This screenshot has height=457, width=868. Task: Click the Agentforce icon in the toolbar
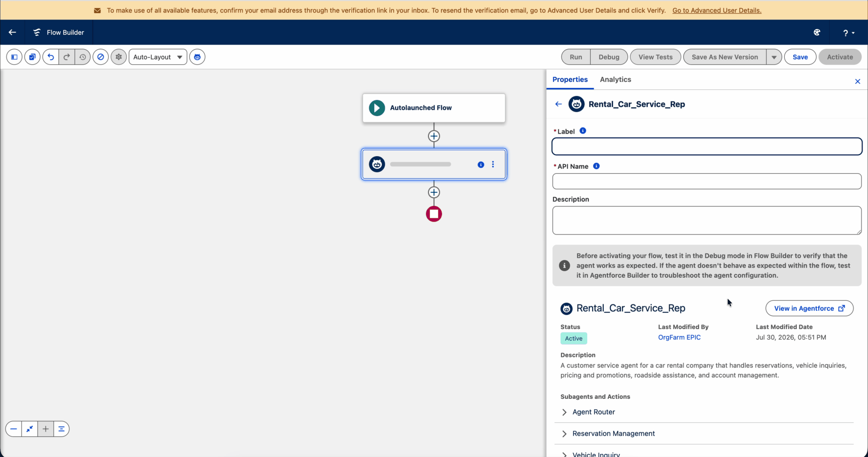[x=197, y=57]
